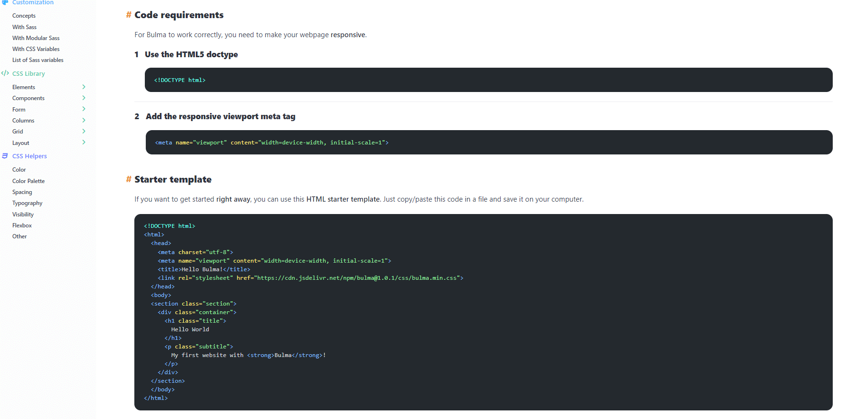Click the 'Hello World' line in template
Viewport: 868px width, 419px height.
tap(190, 329)
